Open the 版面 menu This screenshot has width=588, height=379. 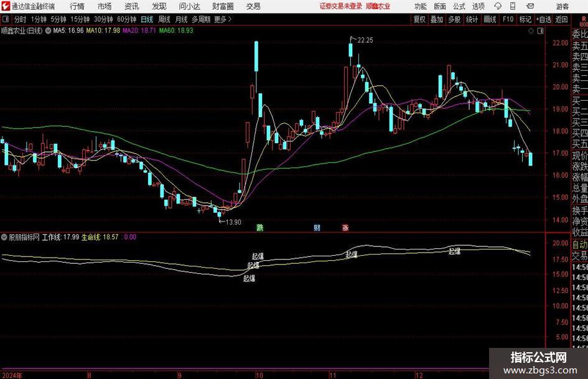click(x=439, y=6)
